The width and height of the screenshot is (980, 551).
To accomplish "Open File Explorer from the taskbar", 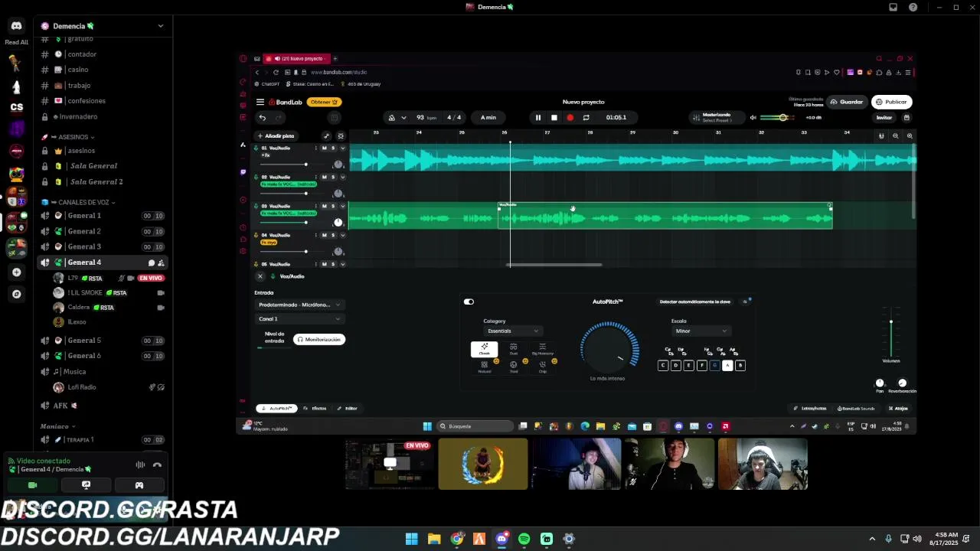I will coord(434,539).
